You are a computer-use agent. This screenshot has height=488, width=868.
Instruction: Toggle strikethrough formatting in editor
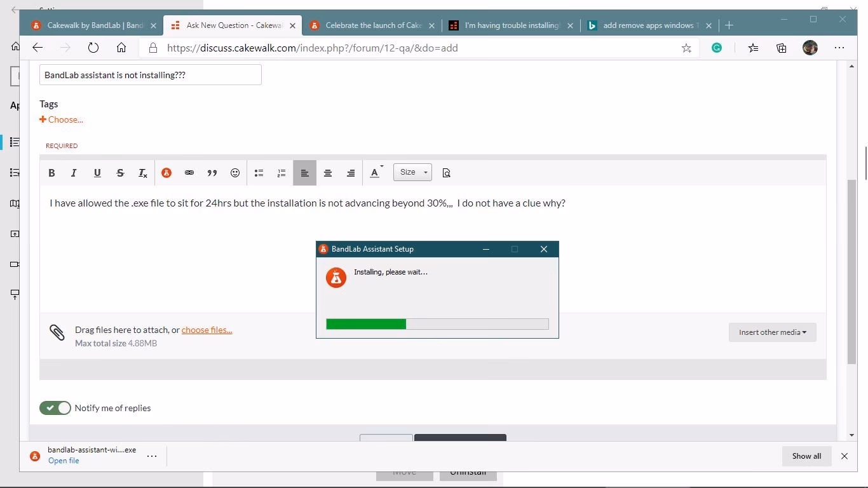click(120, 173)
